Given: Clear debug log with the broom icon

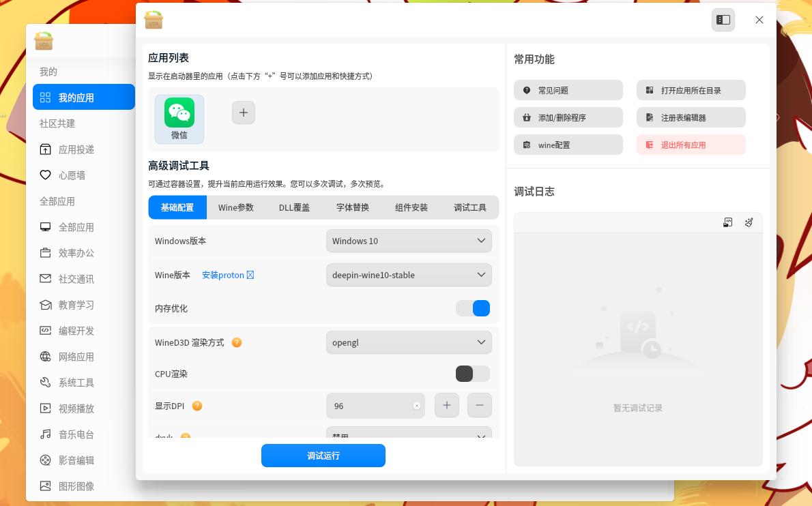Looking at the screenshot, I should (x=749, y=222).
